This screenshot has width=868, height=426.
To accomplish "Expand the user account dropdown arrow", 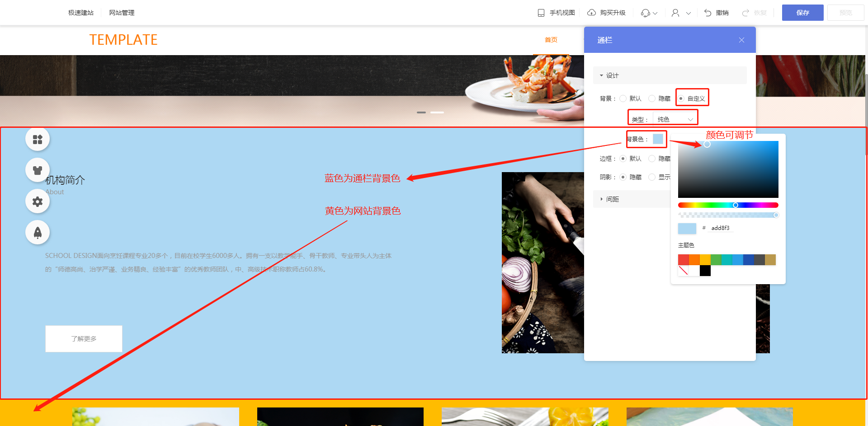I will point(689,13).
